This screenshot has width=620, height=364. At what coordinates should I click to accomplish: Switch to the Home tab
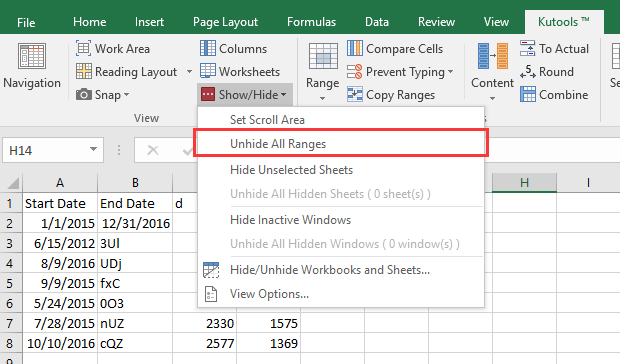(89, 22)
